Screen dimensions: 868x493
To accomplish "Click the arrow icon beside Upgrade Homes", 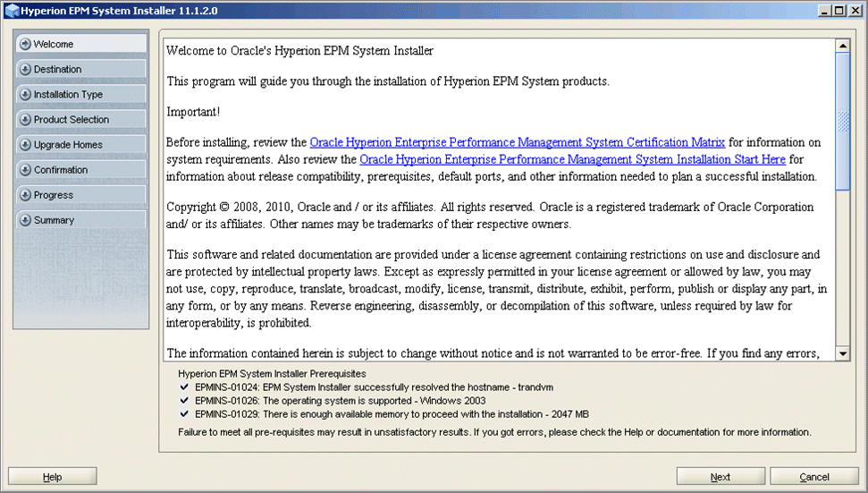I will 25,145.
